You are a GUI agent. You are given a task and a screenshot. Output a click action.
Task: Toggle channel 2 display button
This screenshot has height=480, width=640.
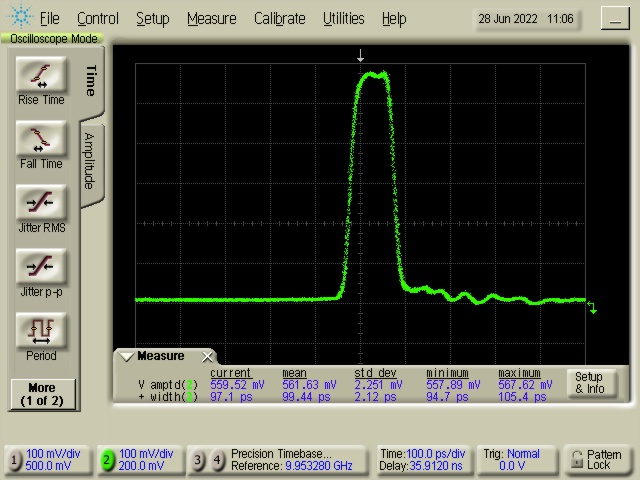click(x=106, y=460)
